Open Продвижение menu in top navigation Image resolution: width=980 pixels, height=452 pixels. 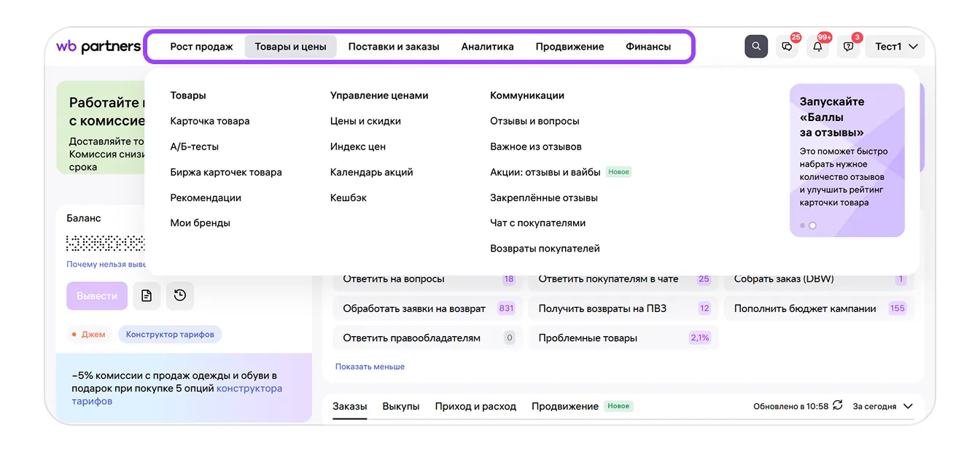point(569,47)
